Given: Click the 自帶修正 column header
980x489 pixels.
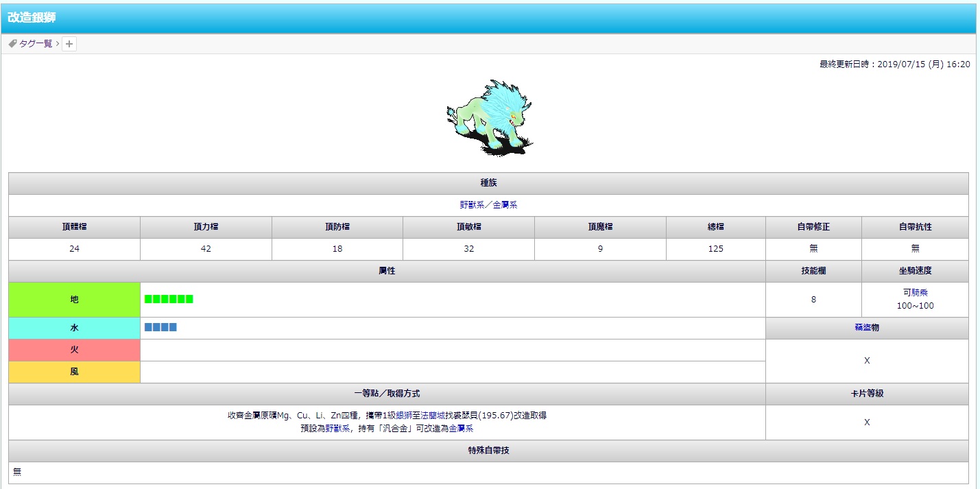Looking at the screenshot, I should click(x=813, y=227).
